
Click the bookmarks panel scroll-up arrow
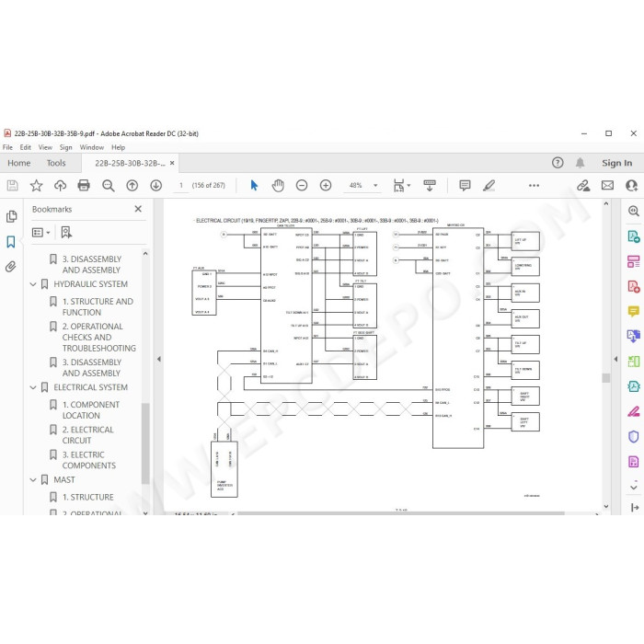(x=145, y=254)
